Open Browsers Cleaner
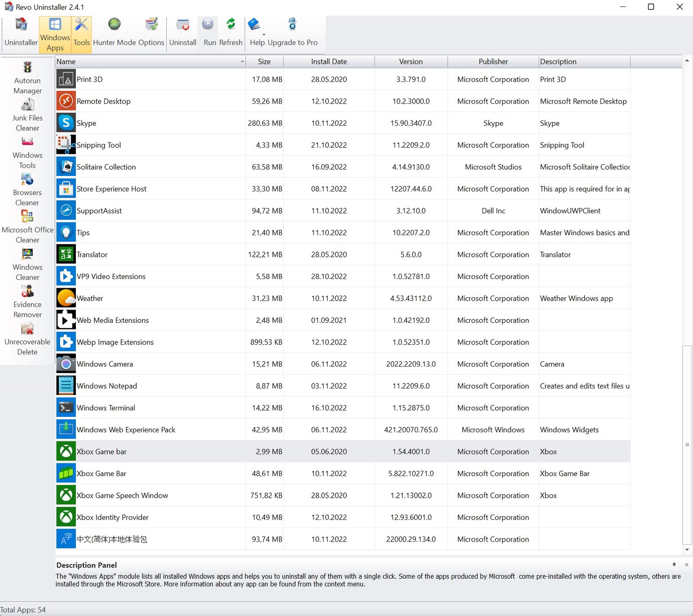Viewport: 693px width, 616px height. click(27, 188)
